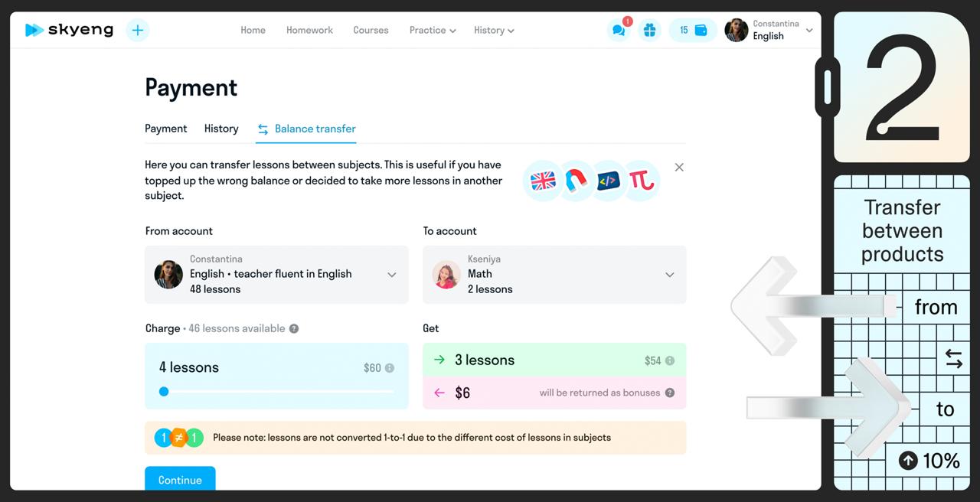Open the History navigation dropdown
980x502 pixels.
(x=494, y=31)
